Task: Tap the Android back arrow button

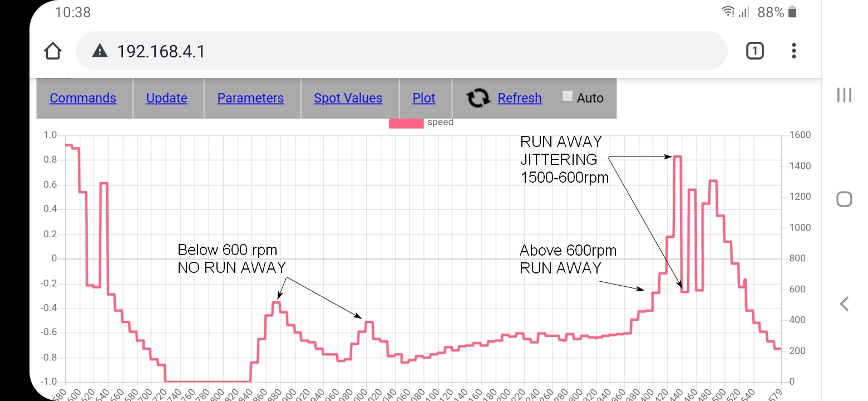Action: click(x=844, y=304)
